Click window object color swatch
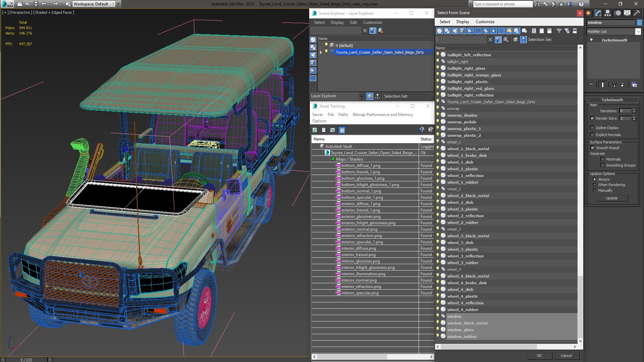This screenshot has height=362, width=644. pos(639,22)
